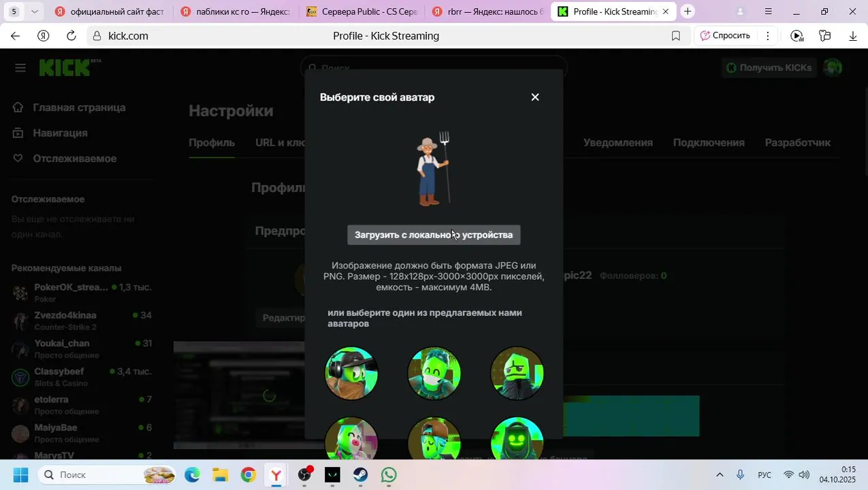Click the farmer avatar preview image
The width and height of the screenshot is (868, 490).
[x=434, y=168]
